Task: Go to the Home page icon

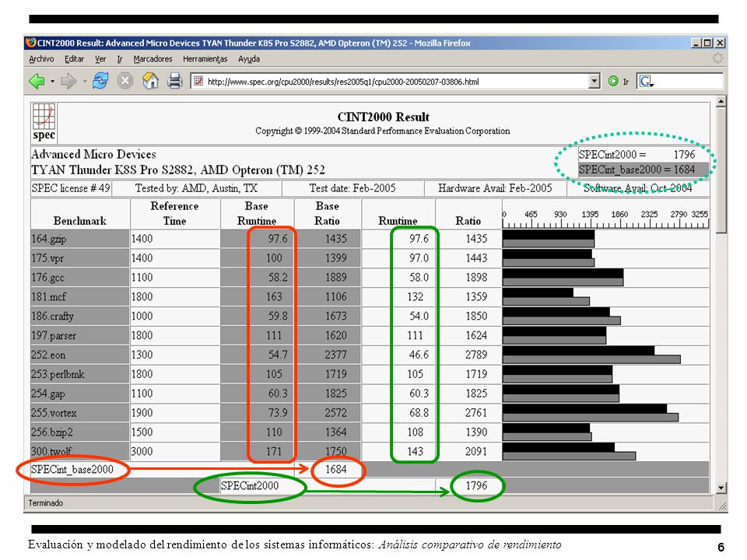Action: (150, 80)
